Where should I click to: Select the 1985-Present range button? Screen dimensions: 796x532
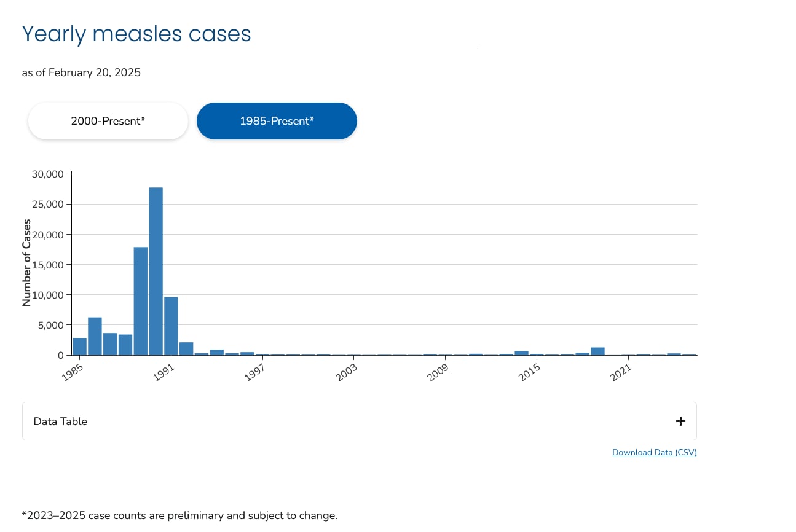[x=277, y=121]
